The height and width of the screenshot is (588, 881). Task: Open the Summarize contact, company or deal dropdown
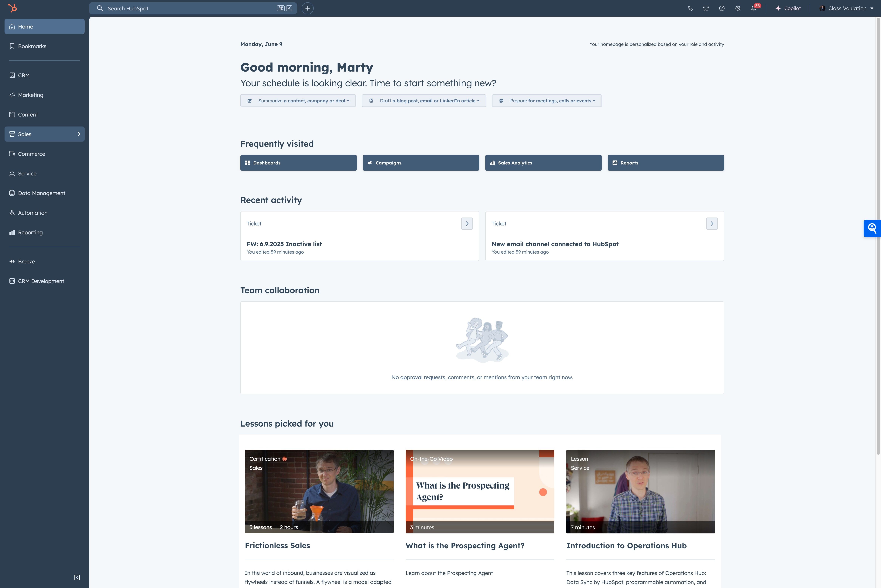click(298, 100)
